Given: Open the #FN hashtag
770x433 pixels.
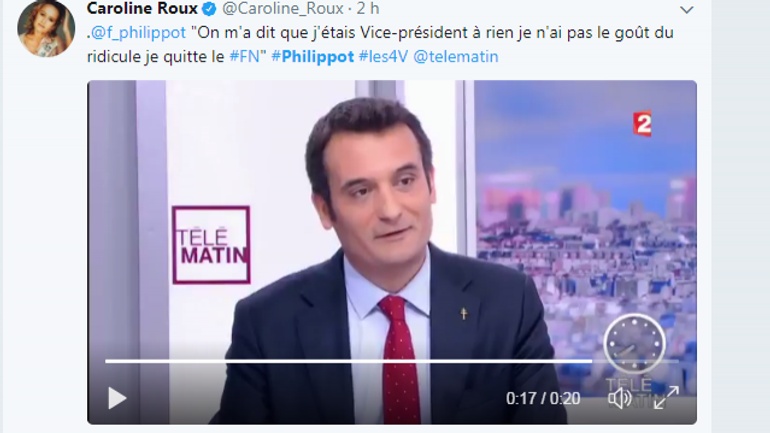Looking at the screenshot, I should (x=244, y=56).
